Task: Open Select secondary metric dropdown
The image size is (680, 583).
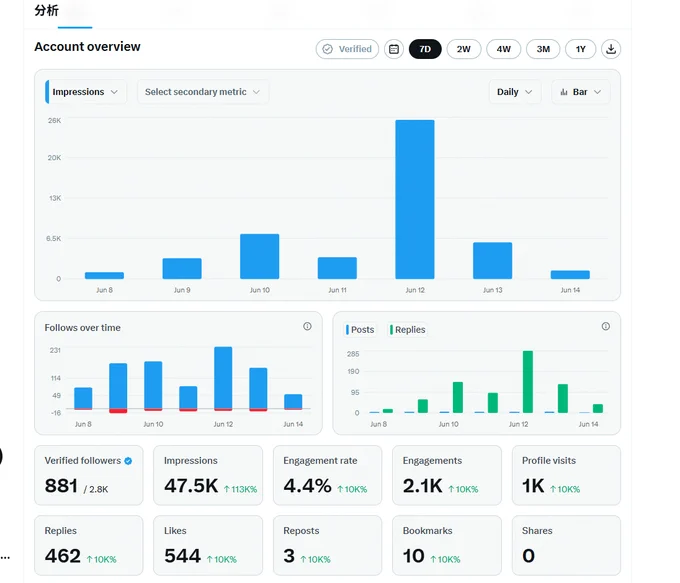Action: 203,92
